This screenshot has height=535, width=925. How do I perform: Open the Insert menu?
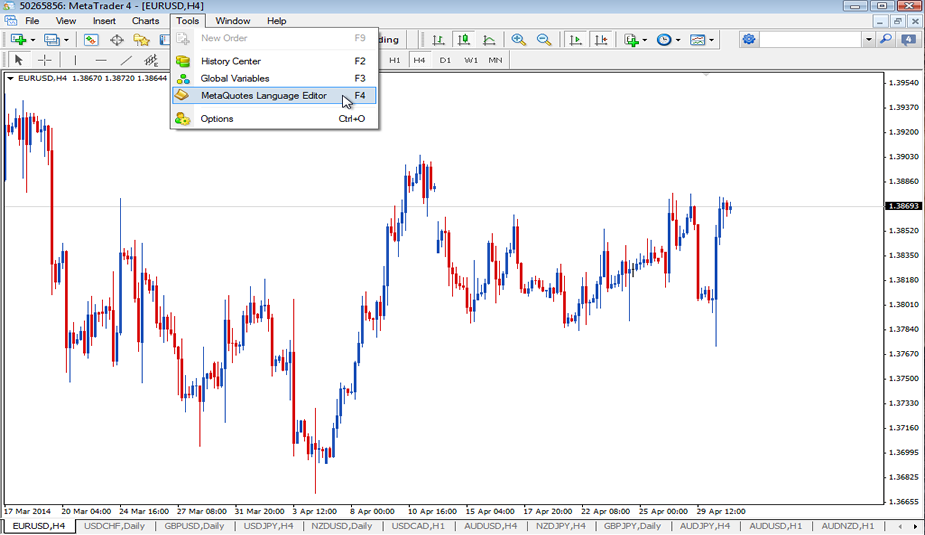point(104,21)
